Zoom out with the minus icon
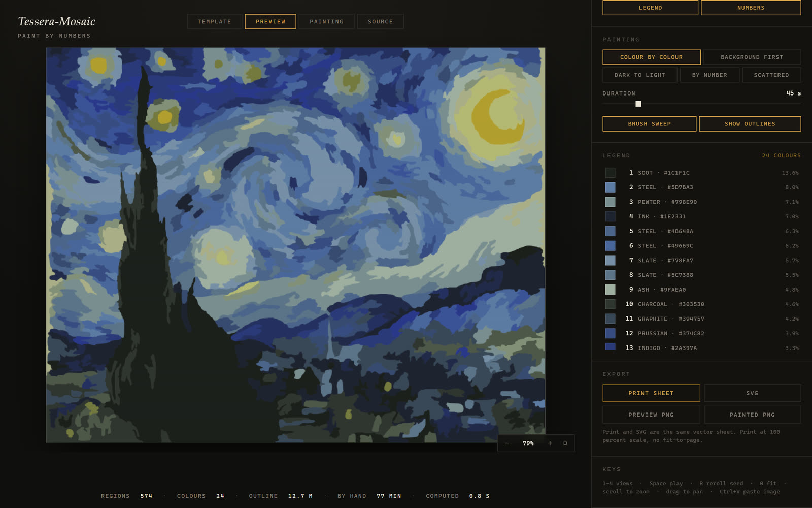Viewport: 812px width, 508px height. click(506, 443)
